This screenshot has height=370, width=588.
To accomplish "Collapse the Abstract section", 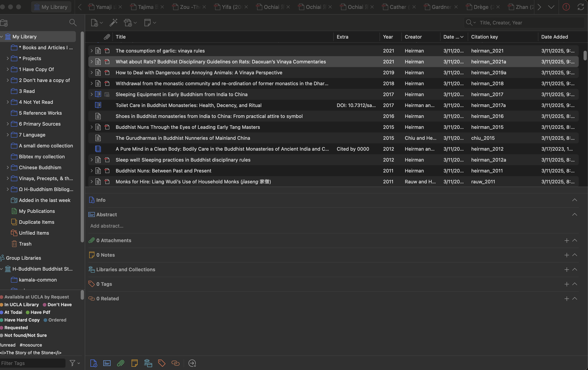I will pos(574,214).
